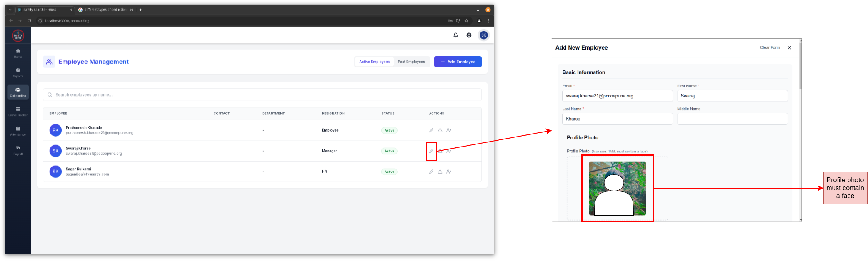This screenshot has width=868, height=261.
Task: Click sagar@safetysaarthi.com email text
Action: coord(87,174)
